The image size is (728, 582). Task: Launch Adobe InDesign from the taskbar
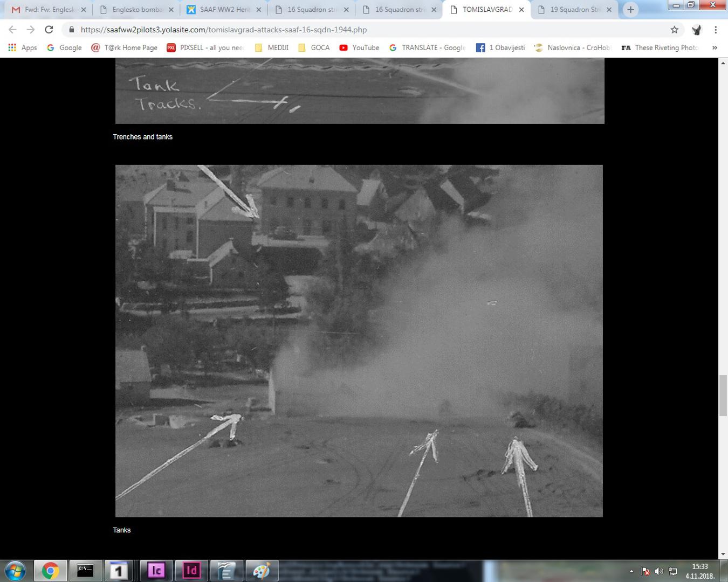point(191,570)
